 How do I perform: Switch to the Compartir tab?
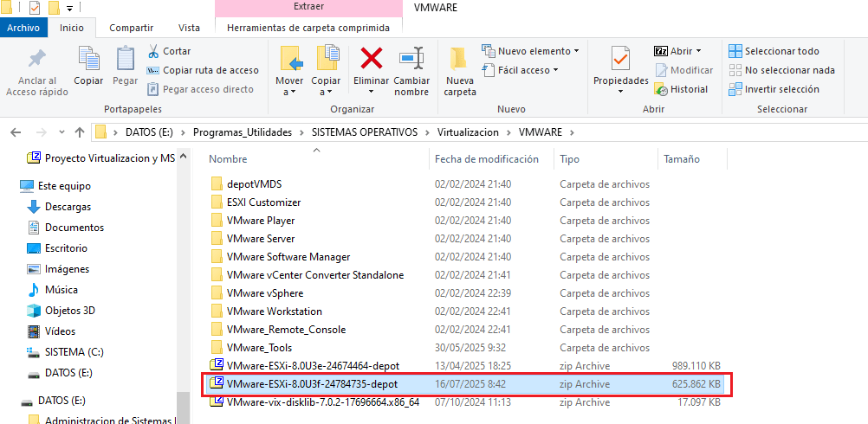pyautogui.click(x=131, y=28)
